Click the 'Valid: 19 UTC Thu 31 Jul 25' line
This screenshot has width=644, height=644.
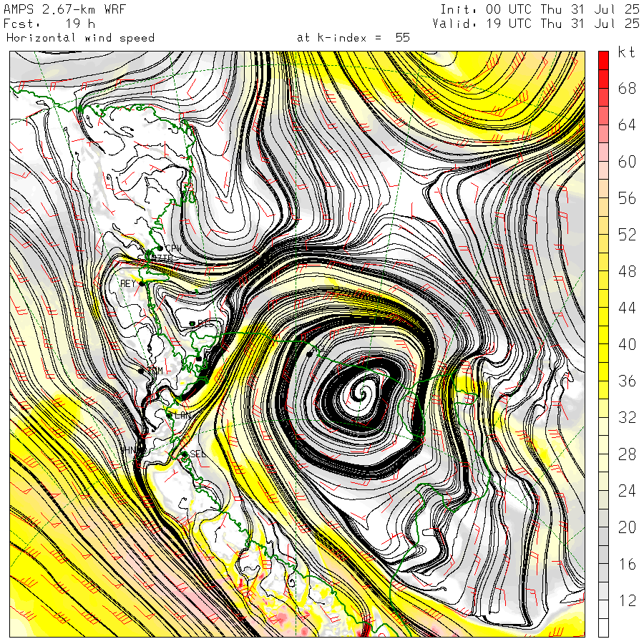[x=536, y=24]
